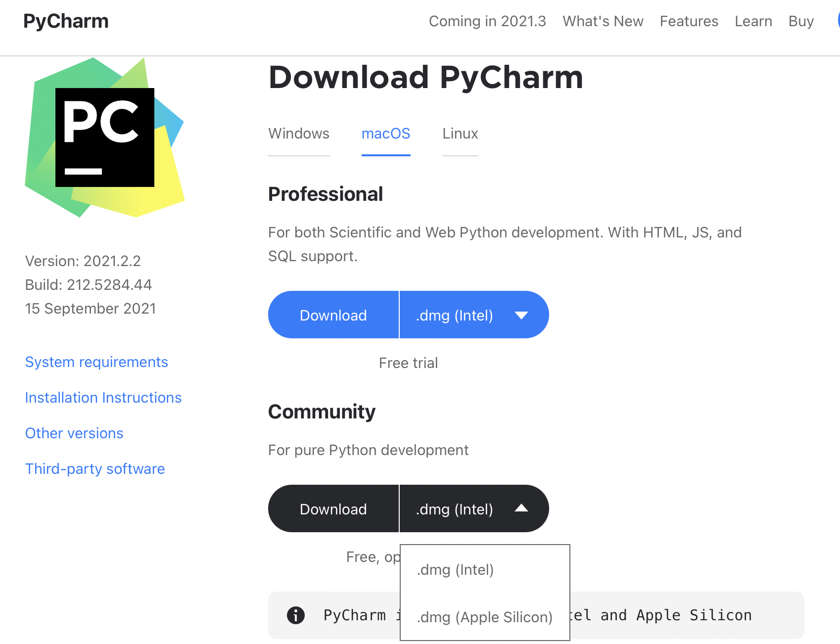Click the Build: 212.5284.44 text
840x644 pixels.
pos(89,285)
